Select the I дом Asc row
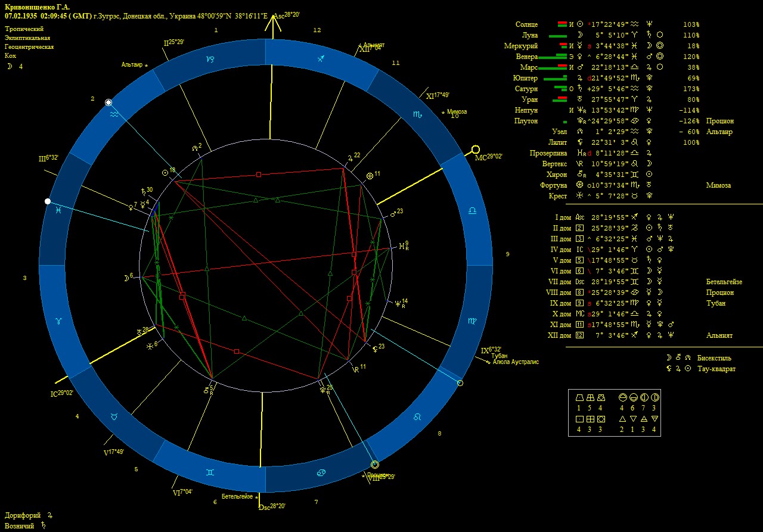The width and height of the screenshot is (763, 532). pyautogui.click(x=614, y=217)
